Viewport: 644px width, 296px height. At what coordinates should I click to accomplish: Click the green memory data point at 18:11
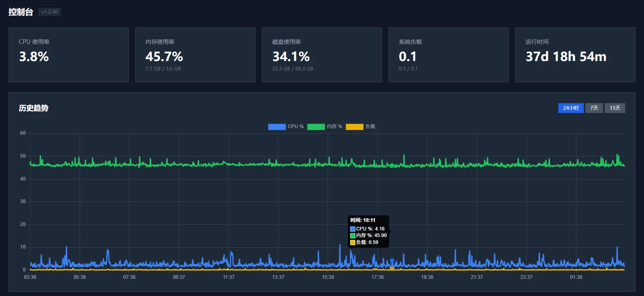392,165
